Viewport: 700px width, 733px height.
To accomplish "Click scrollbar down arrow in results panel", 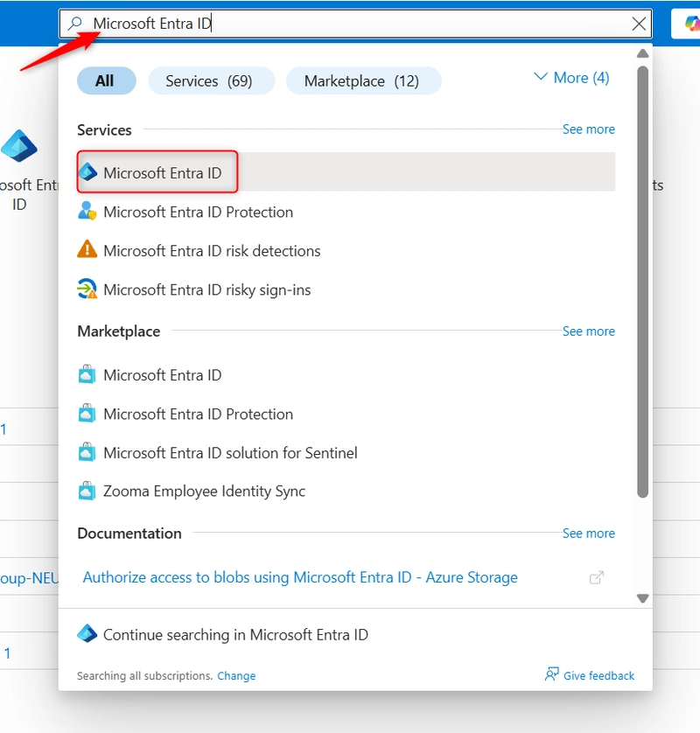I will (643, 598).
